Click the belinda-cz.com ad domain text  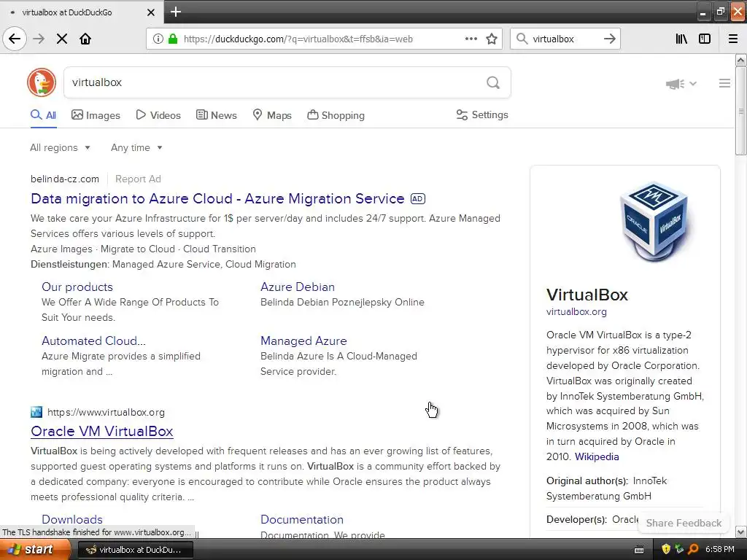[65, 179]
